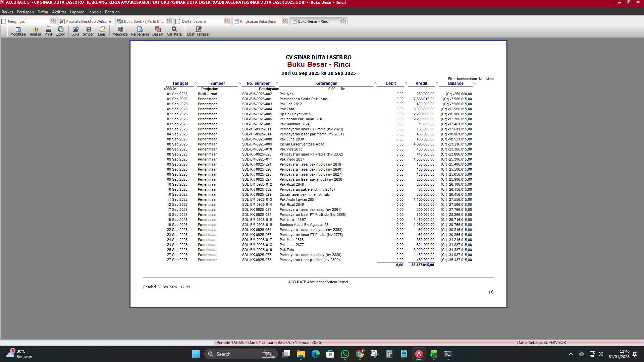Open the Analisa tool
Viewport: 644px width, 362px height.
[35, 32]
